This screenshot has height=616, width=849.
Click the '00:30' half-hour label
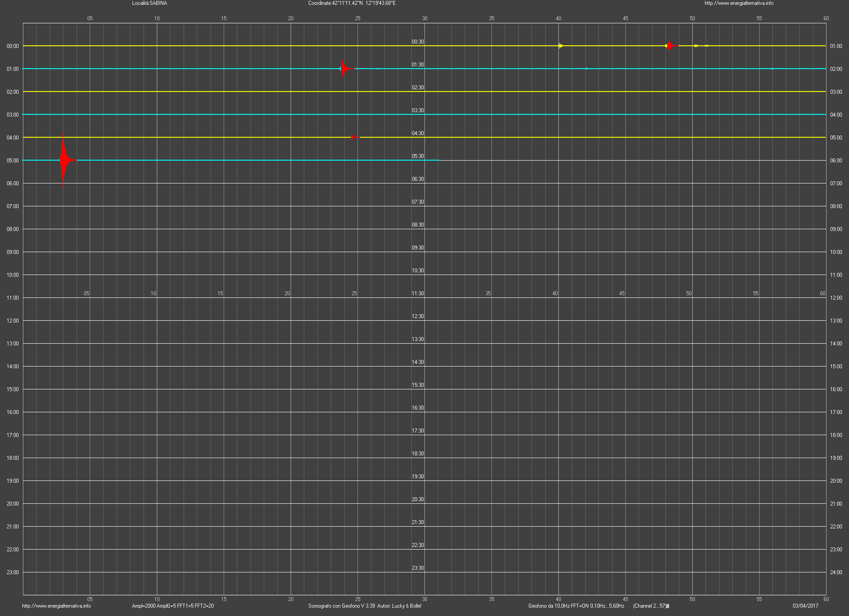[418, 42]
